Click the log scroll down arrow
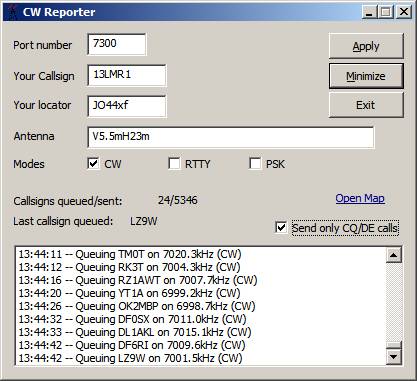This screenshot has width=417, height=381. point(394,357)
